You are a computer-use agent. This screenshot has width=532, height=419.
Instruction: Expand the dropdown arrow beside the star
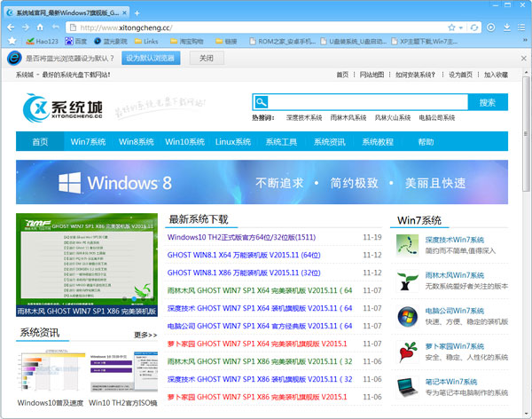pyautogui.click(x=461, y=28)
